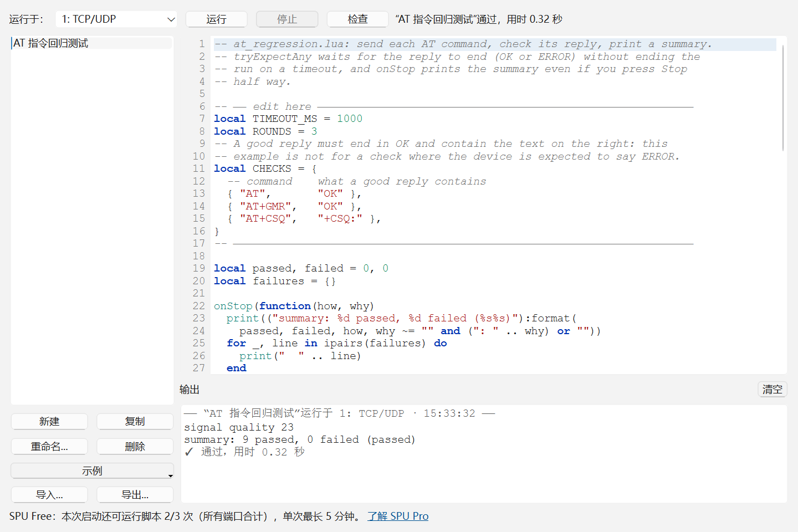Click the ✓ 通过，用时 0.32 秒 output line
This screenshot has width=798, height=532.
pyautogui.click(x=244, y=452)
